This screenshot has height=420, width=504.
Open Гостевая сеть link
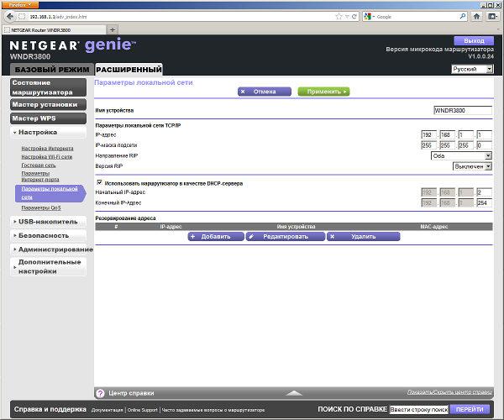click(39, 165)
